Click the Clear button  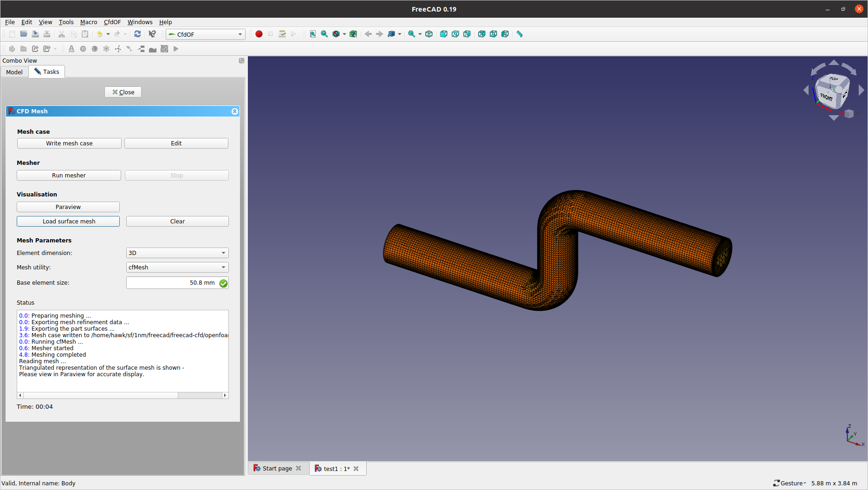[x=177, y=221]
